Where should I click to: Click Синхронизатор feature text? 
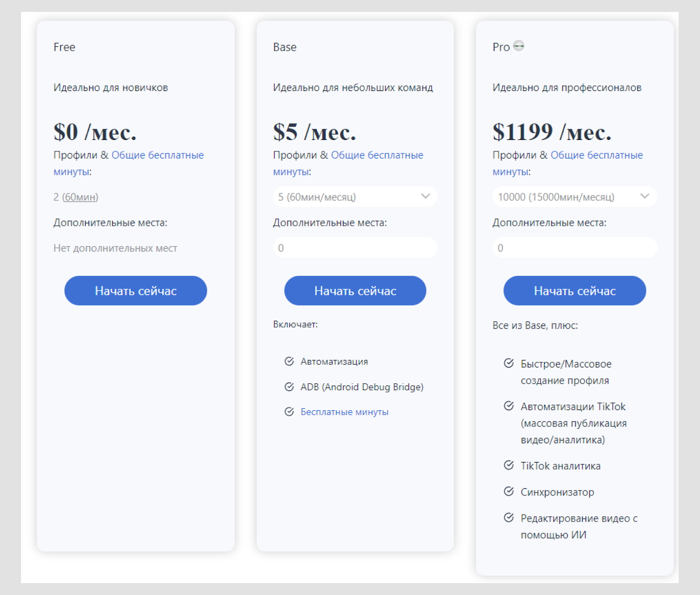click(557, 492)
